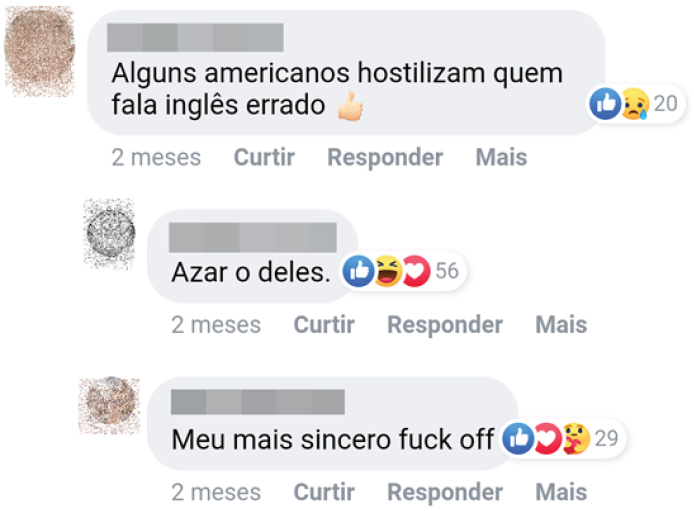694x511 pixels.
Task: Open Mais options for the last reply
Action: coord(561,492)
